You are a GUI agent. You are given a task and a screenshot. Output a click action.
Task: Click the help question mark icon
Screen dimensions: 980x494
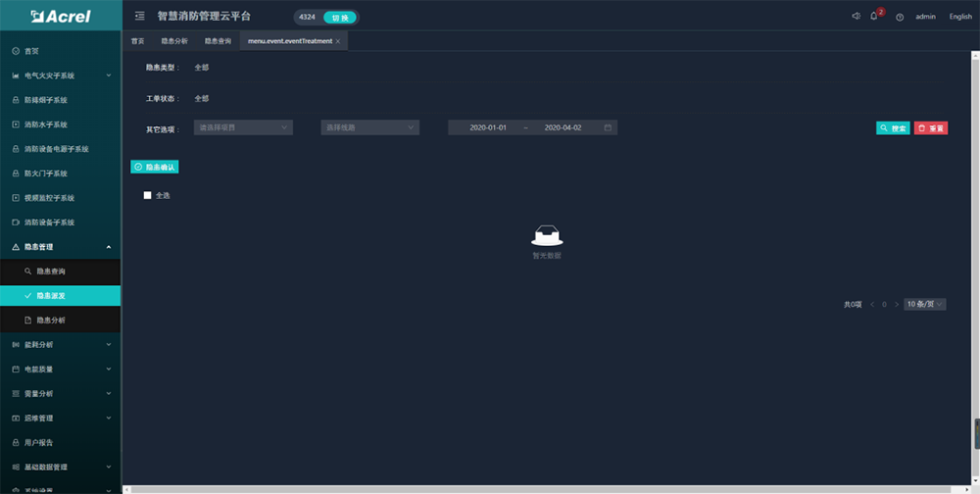(x=900, y=17)
